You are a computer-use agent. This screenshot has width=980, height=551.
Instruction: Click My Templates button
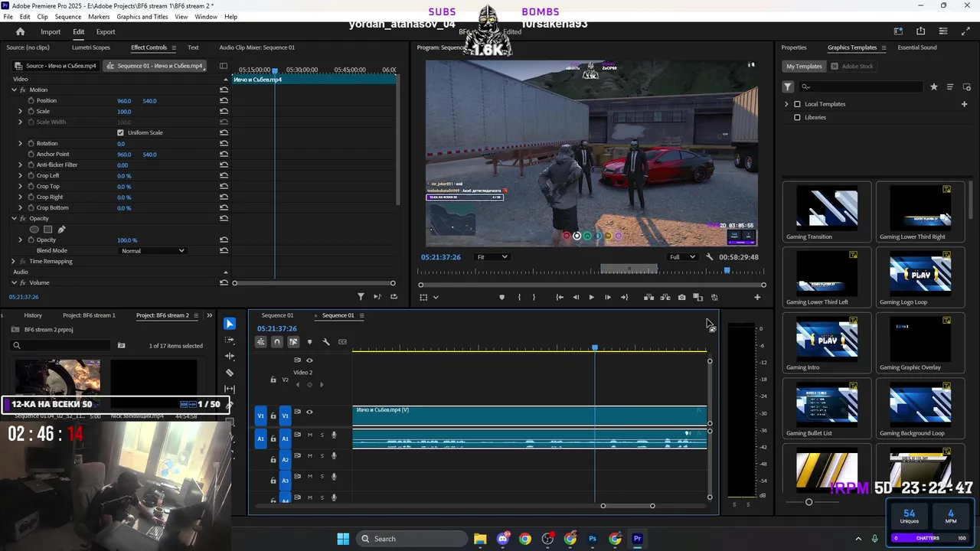pos(802,66)
